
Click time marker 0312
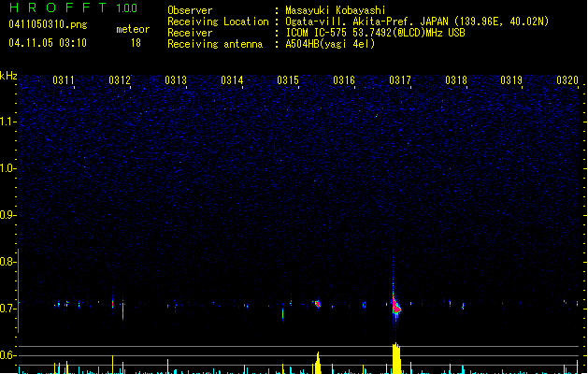tap(120, 80)
